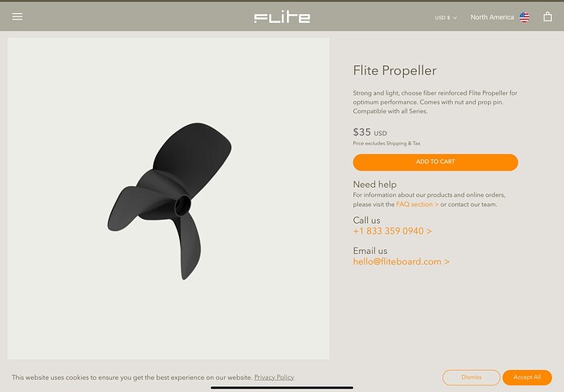Screen dimensions: 564x392
Task: Expand the USD $ currency dropdown
Action: pos(445,18)
